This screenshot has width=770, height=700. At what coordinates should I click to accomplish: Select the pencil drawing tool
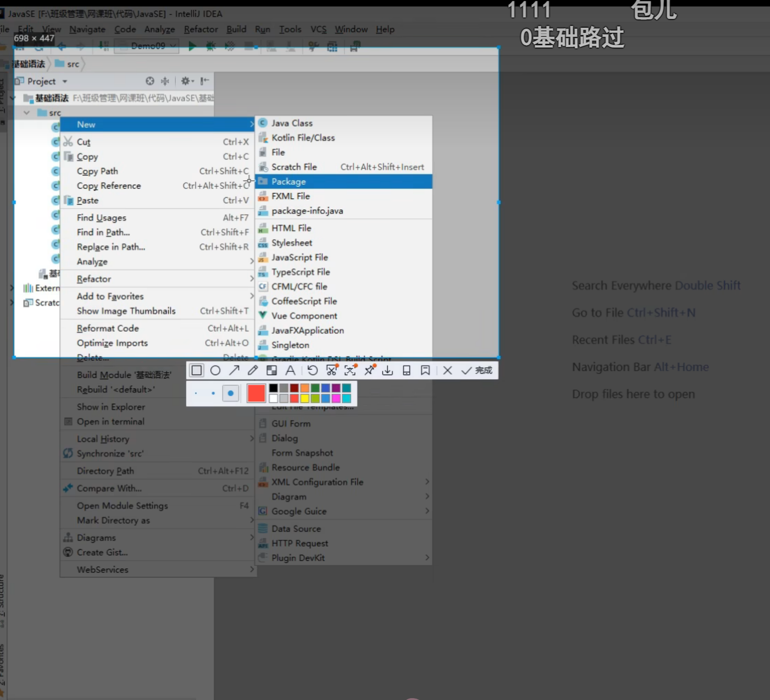[x=253, y=370]
